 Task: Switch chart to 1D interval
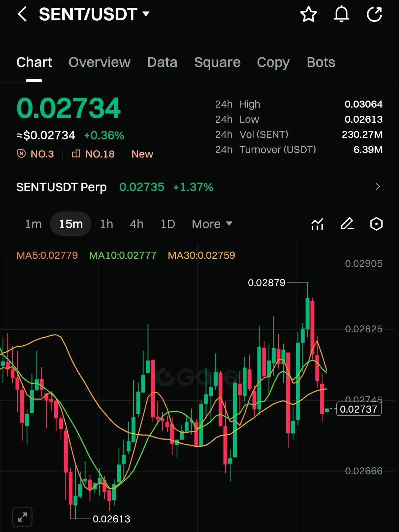pos(168,224)
